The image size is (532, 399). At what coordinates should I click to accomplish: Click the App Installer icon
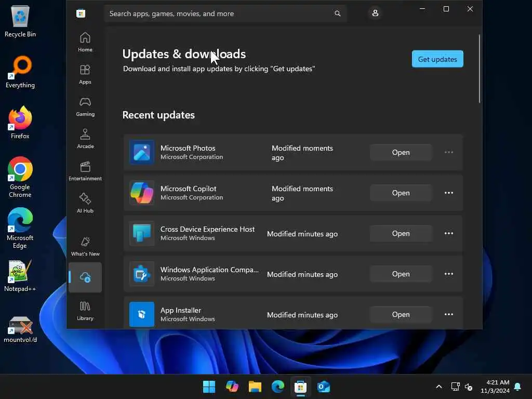coord(142,314)
